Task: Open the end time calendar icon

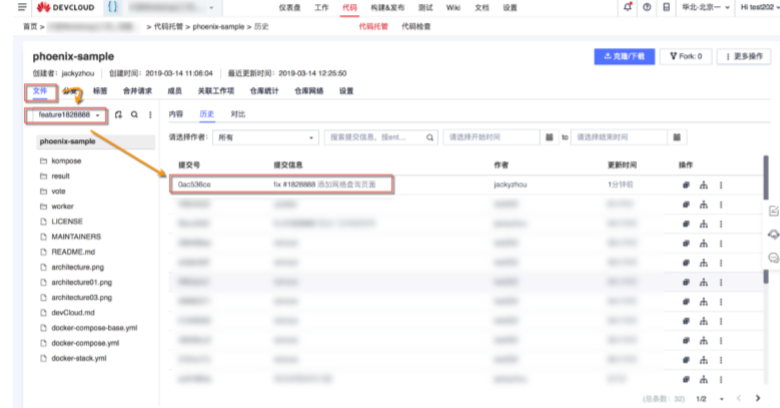Action: point(677,137)
